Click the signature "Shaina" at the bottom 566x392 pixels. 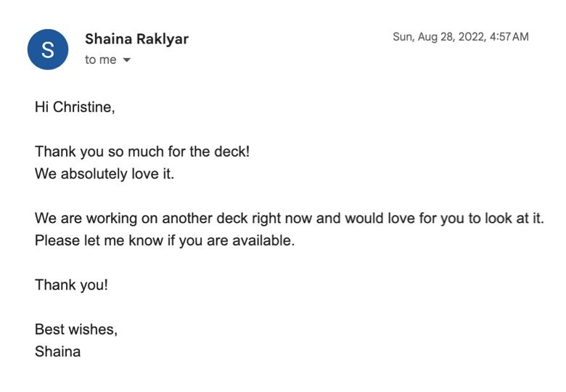tap(57, 352)
